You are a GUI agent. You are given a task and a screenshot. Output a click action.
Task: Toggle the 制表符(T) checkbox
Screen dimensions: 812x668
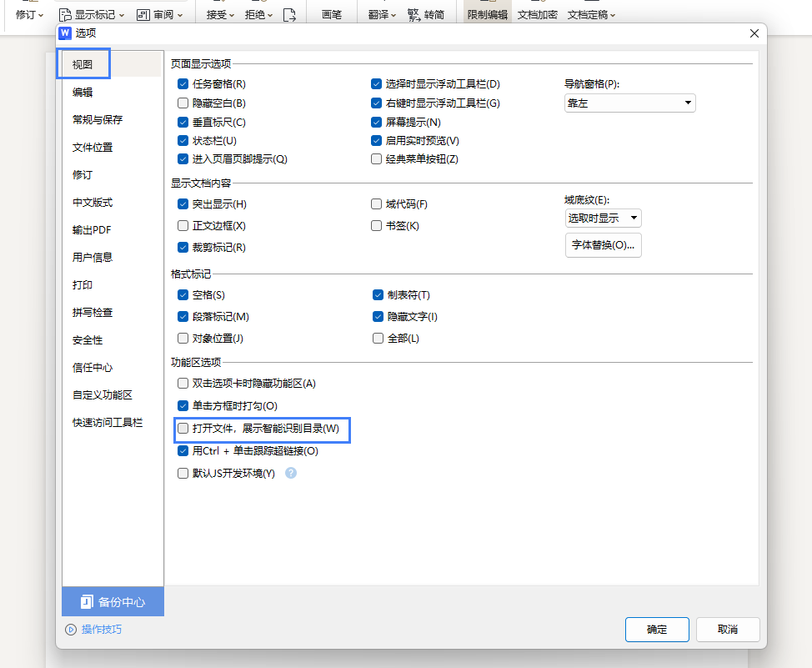(x=378, y=295)
